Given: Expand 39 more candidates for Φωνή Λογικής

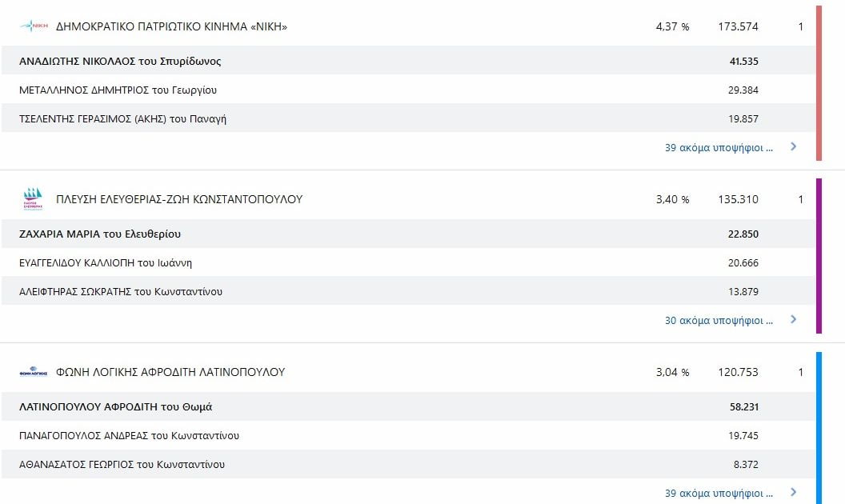Looking at the screenshot, I should pos(719,494).
